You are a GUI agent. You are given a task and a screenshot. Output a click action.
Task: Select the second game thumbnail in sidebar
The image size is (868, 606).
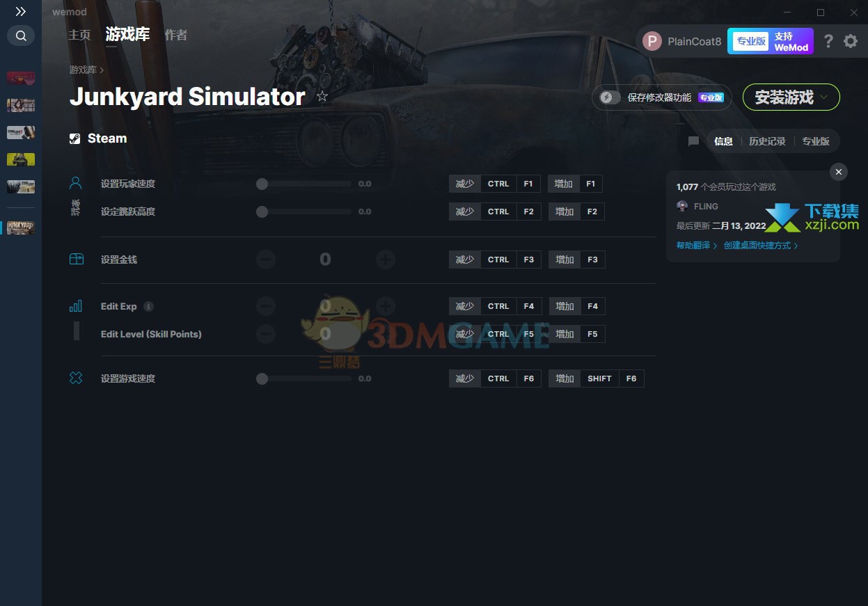click(21, 105)
